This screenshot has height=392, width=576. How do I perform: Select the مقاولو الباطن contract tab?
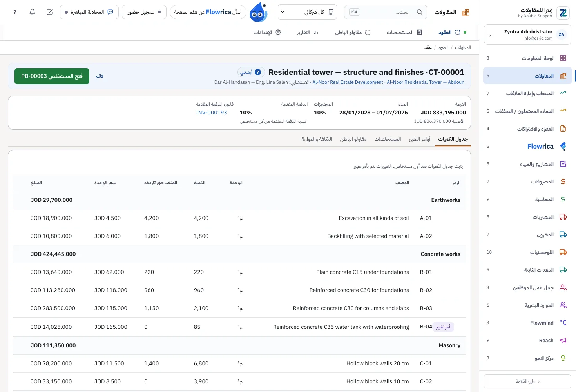click(x=353, y=139)
